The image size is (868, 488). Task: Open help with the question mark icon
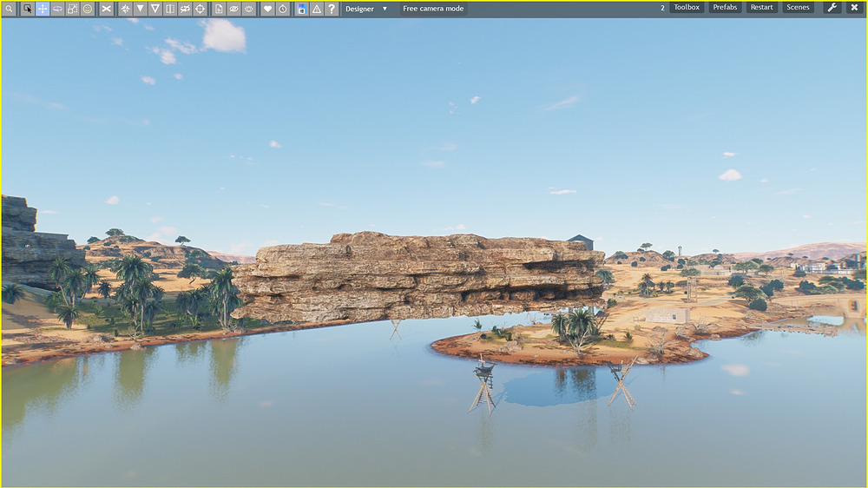coord(332,9)
